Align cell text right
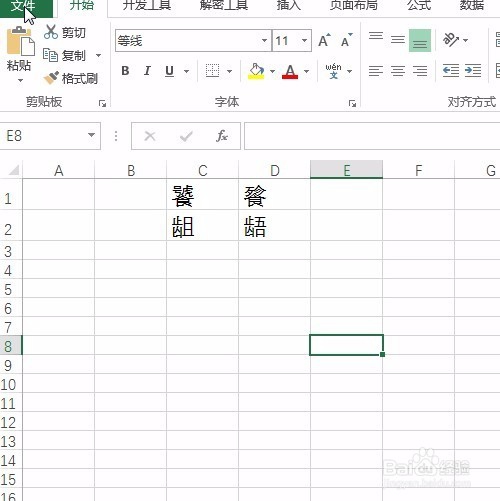 pyautogui.click(x=420, y=71)
